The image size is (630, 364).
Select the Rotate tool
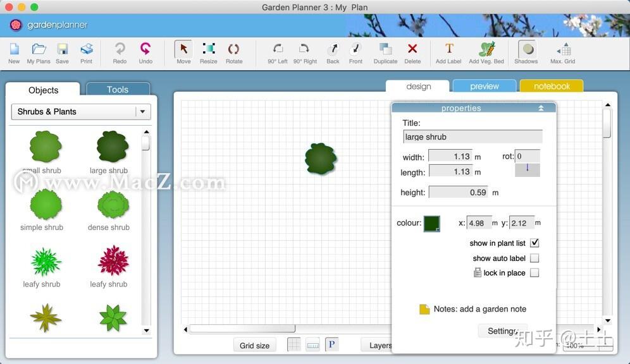[x=234, y=52]
